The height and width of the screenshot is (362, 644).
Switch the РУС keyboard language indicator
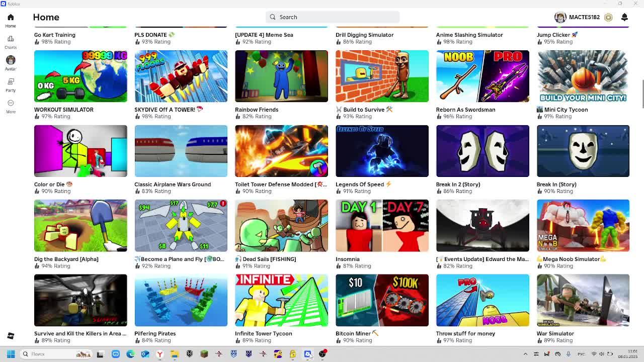[x=581, y=354]
